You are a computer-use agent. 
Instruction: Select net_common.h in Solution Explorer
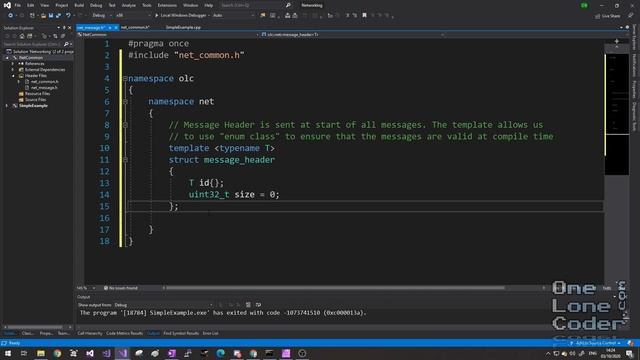click(44, 82)
